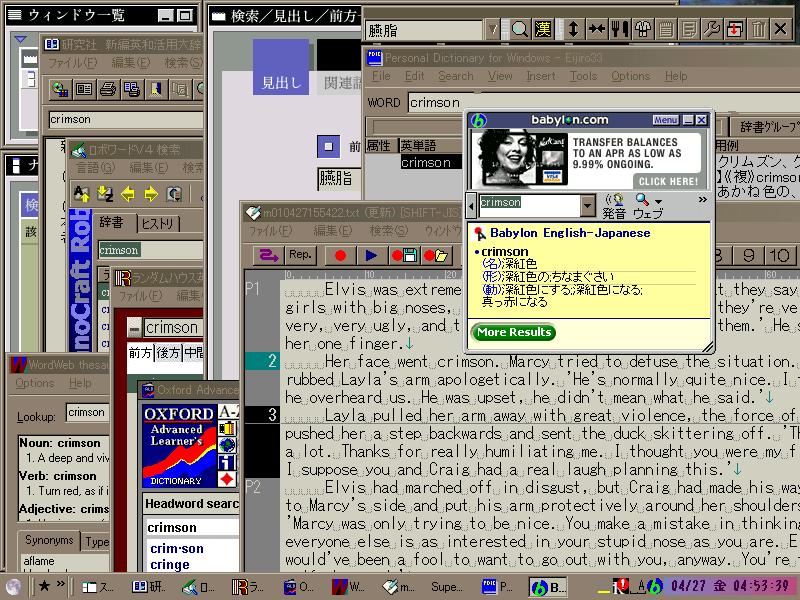Select cringe in Oxford headword list
This screenshot has height=600, width=800.
click(170, 565)
